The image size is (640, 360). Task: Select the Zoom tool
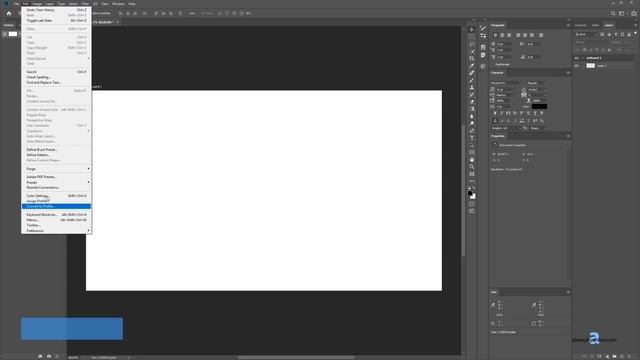471,167
